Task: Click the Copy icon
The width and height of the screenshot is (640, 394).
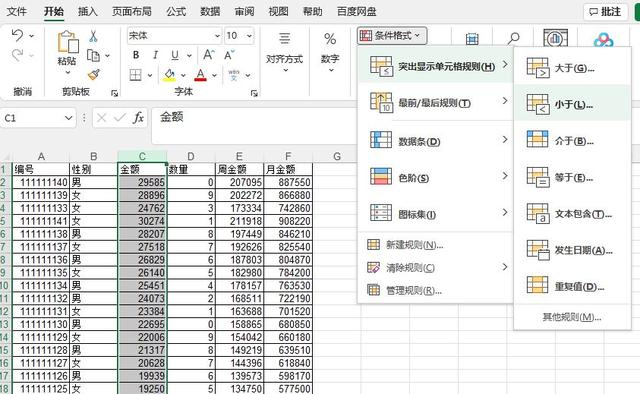Action: (93, 56)
